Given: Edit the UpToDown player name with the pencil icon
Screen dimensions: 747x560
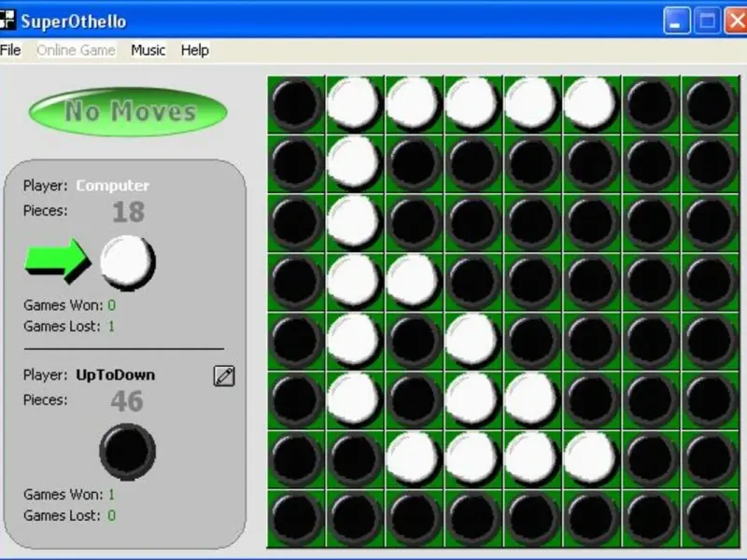Looking at the screenshot, I should point(224,376).
